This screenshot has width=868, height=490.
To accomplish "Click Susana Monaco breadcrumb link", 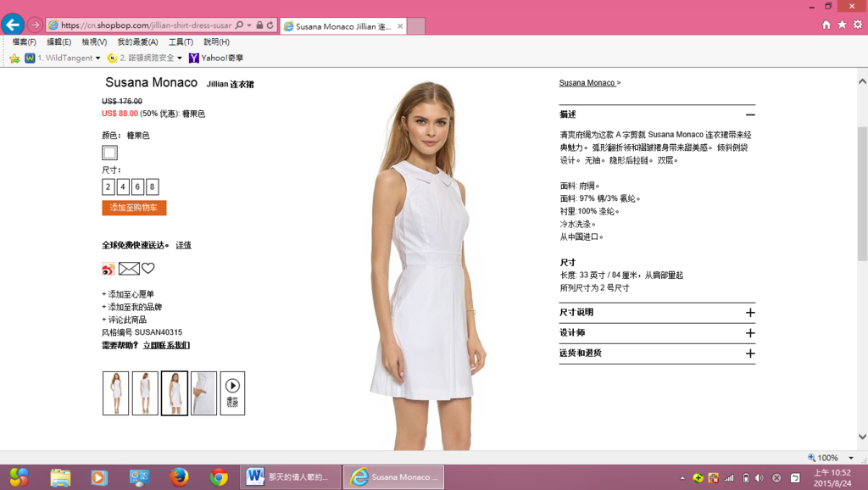I will pyautogui.click(x=587, y=82).
